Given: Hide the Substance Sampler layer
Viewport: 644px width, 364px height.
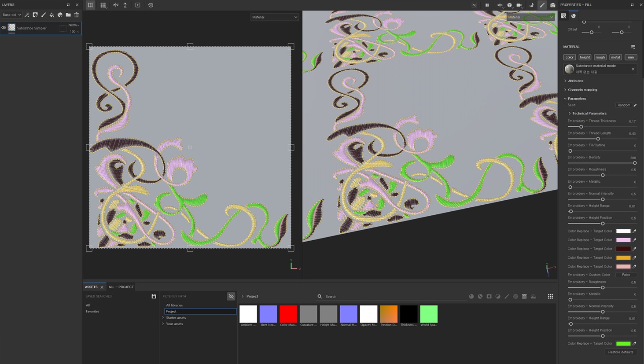Looking at the screenshot, I should 4,28.
